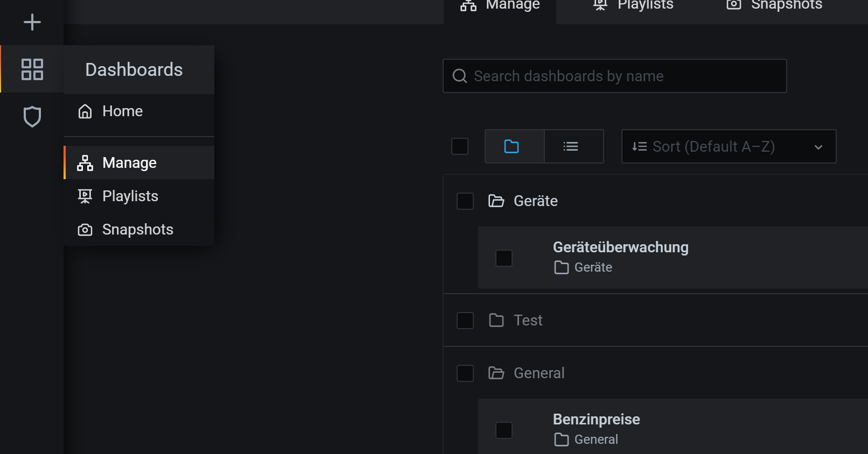This screenshot has width=868, height=454.
Task: Click the chevron arrow of Sort dropdown
Action: [818, 147]
